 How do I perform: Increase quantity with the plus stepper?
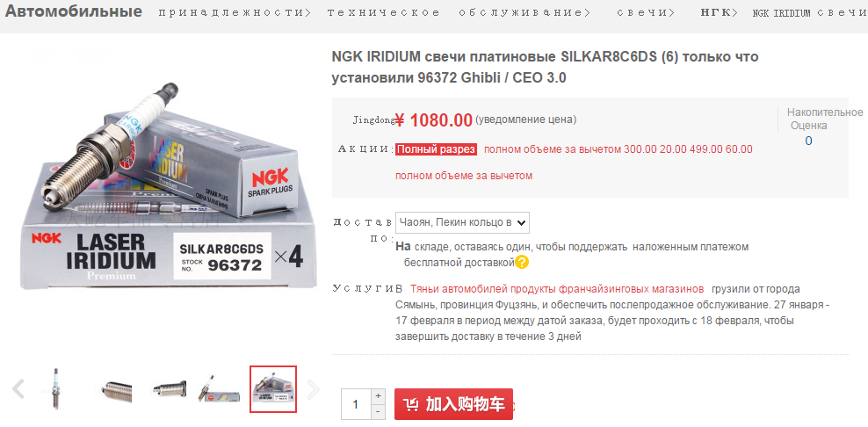pos(378,396)
